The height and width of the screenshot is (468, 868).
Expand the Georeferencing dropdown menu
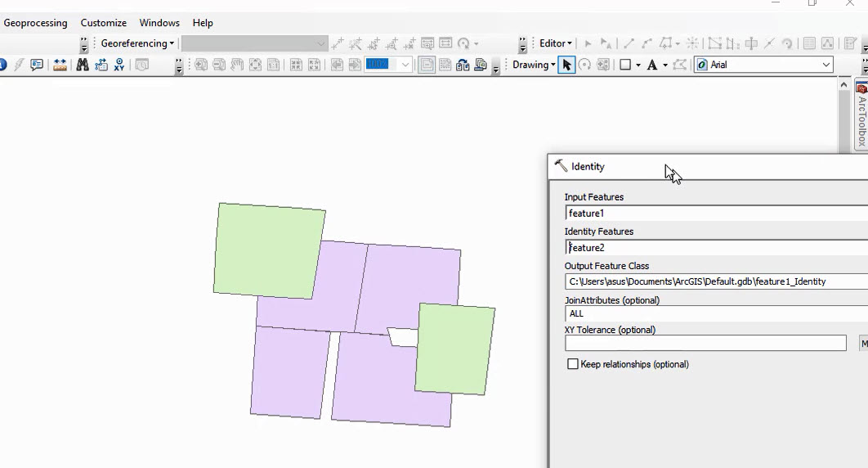[x=137, y=43]
